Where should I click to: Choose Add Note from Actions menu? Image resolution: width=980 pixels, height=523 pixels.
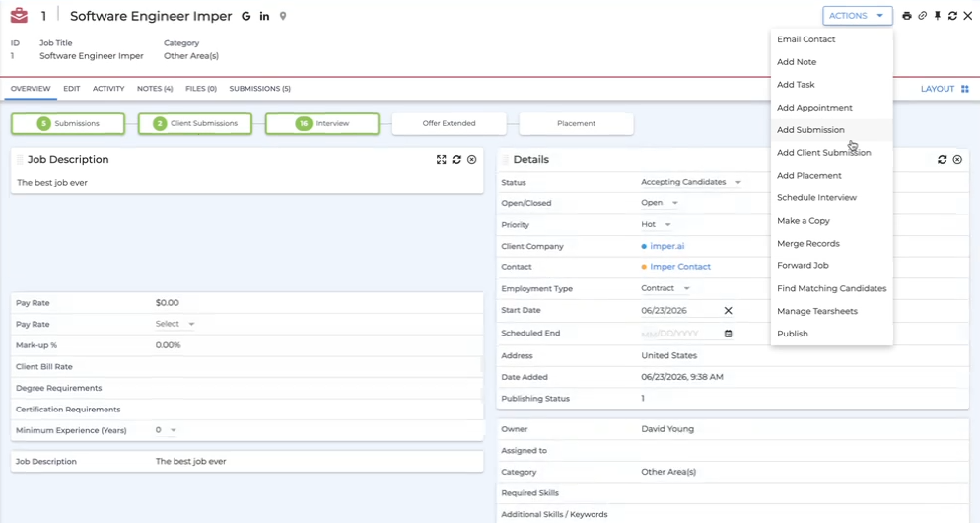click(x=832, y=62)
